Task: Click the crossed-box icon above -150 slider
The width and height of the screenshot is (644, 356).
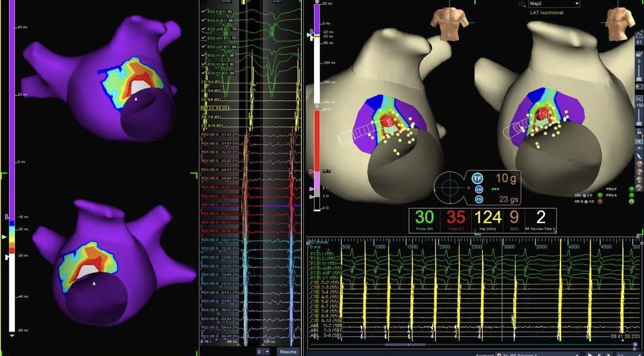Action: (x=639, y=99)
